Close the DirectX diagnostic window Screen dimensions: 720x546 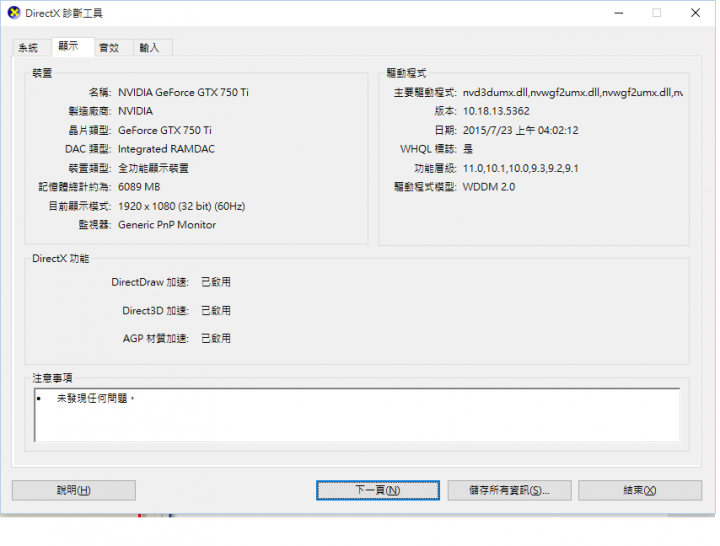pos(695,13)
